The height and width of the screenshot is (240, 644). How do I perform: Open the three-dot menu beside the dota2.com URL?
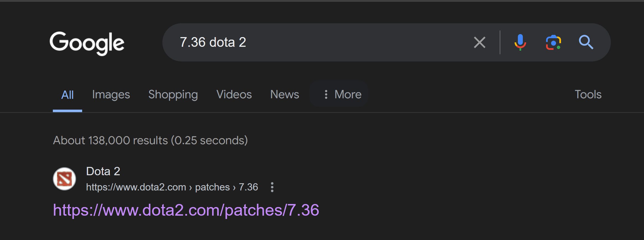272,187
